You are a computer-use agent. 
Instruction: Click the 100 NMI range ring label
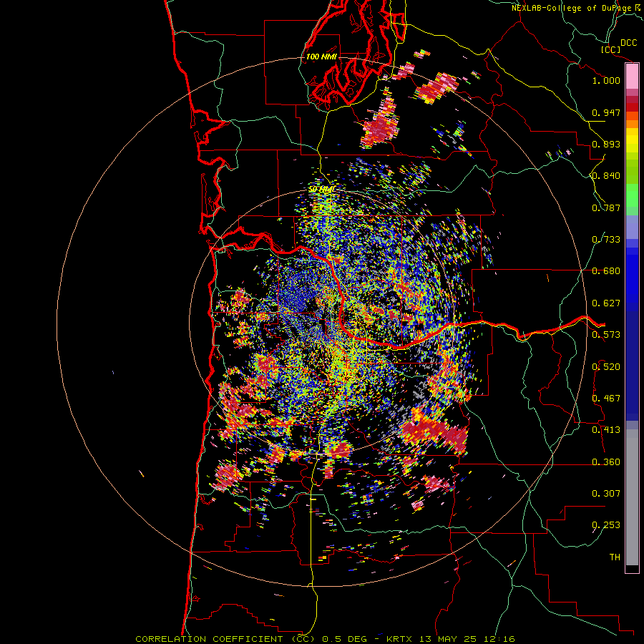321,57
